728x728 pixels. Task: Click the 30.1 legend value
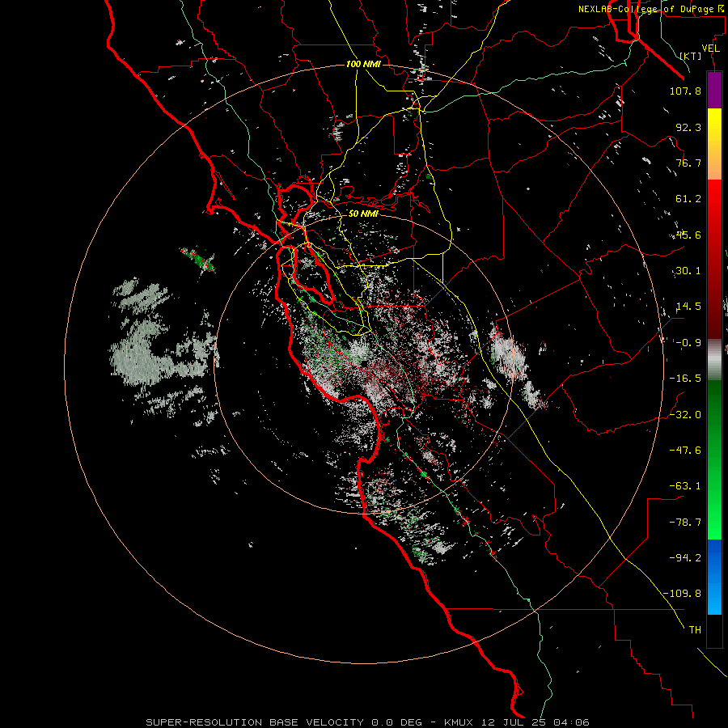point(688,271)
